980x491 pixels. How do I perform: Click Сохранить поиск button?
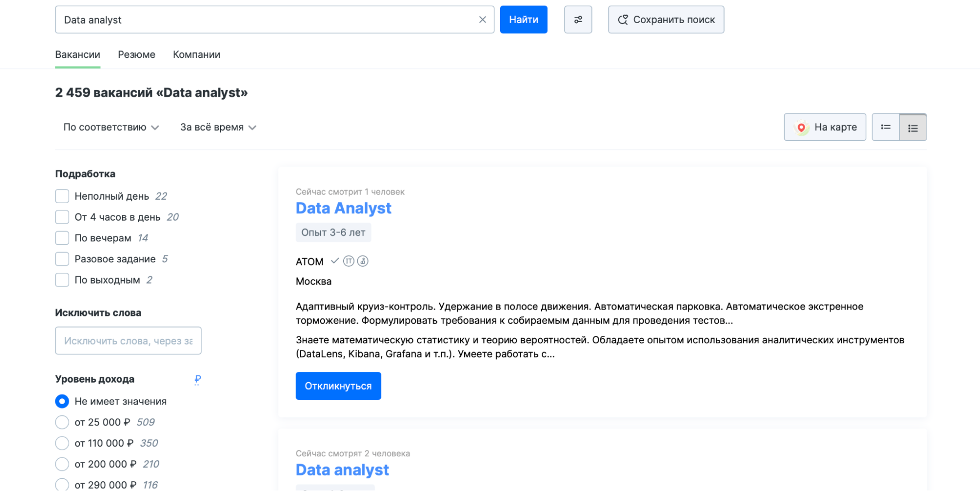point(666,20)
